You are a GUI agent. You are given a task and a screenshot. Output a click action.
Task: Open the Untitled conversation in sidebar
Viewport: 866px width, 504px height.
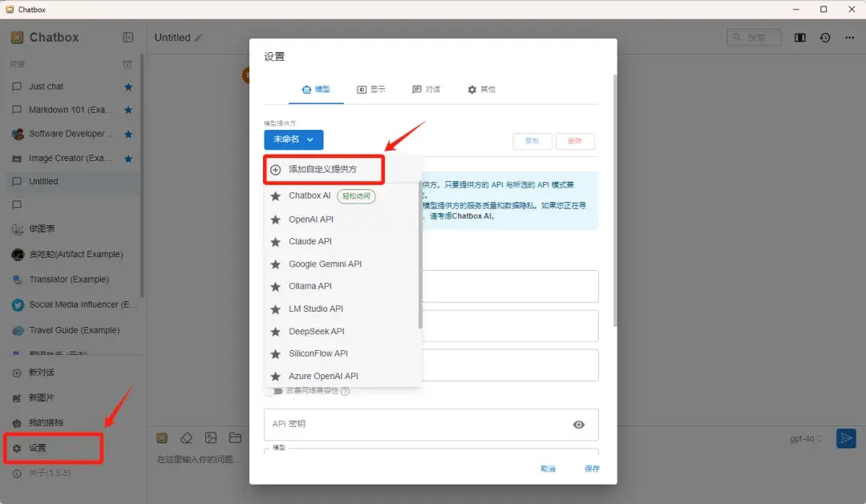pos(73,182)
